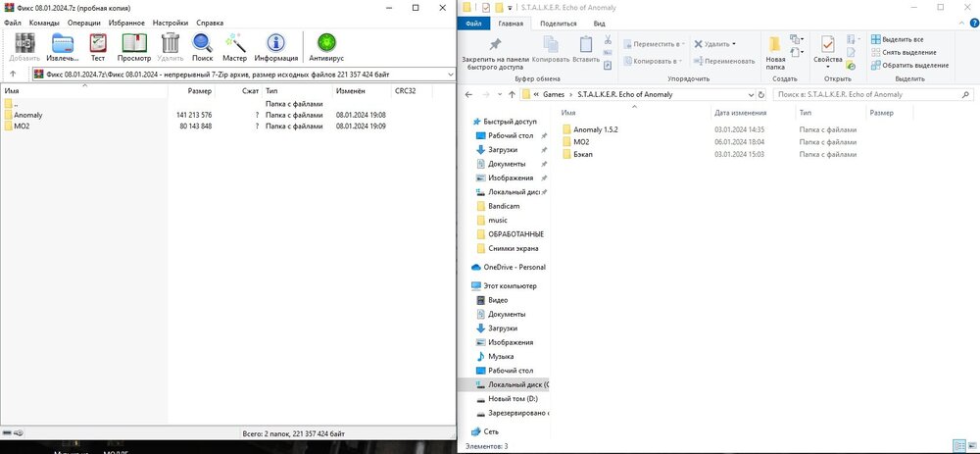Start the Антивирус scan icon
Image resolution: width=980 pixels, height=454 pixels.
tap(326, 46)
